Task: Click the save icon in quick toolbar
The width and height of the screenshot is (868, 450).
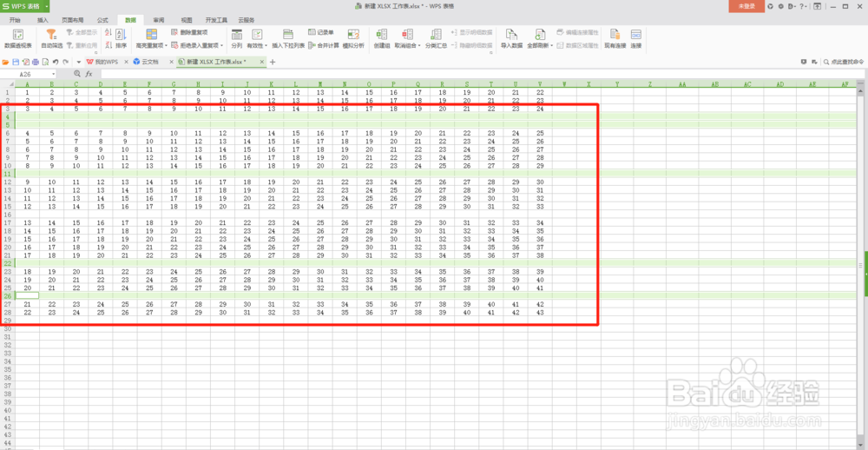Action: pyautogui.click(x=16, y=62)
